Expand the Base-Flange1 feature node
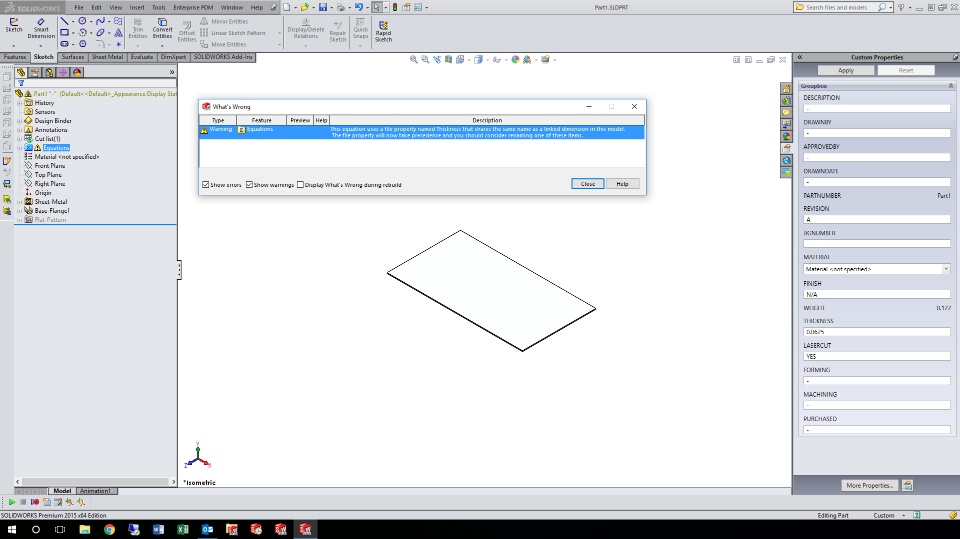This screenshot has width=960, height=539. pyautogui.click(x=20, y=211)
